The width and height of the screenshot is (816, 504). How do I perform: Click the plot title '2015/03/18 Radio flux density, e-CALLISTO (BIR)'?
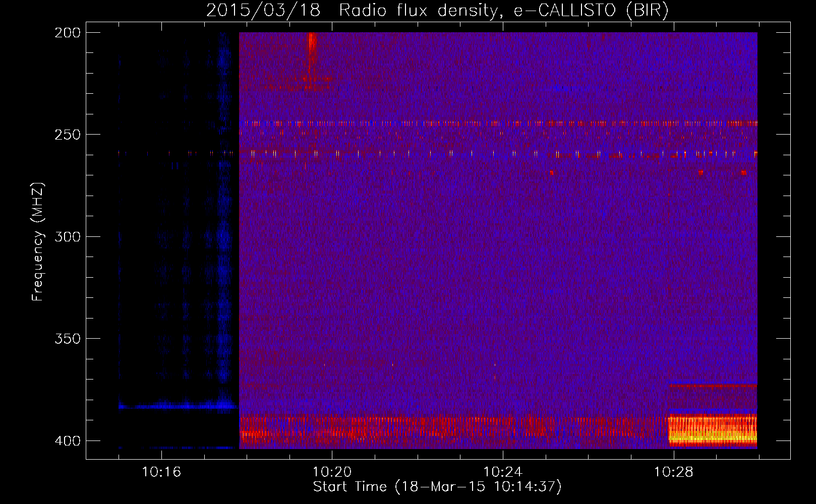(437, 11)
